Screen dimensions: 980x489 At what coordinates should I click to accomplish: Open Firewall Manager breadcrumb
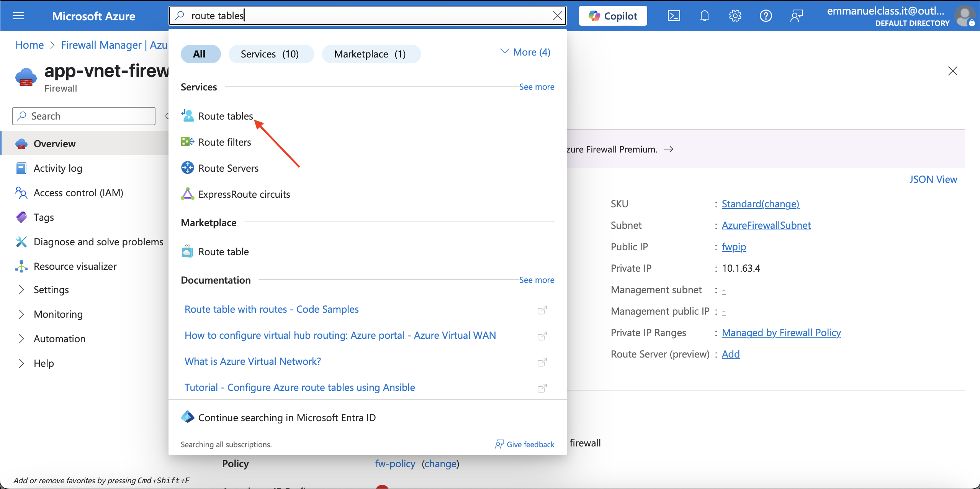114,45
